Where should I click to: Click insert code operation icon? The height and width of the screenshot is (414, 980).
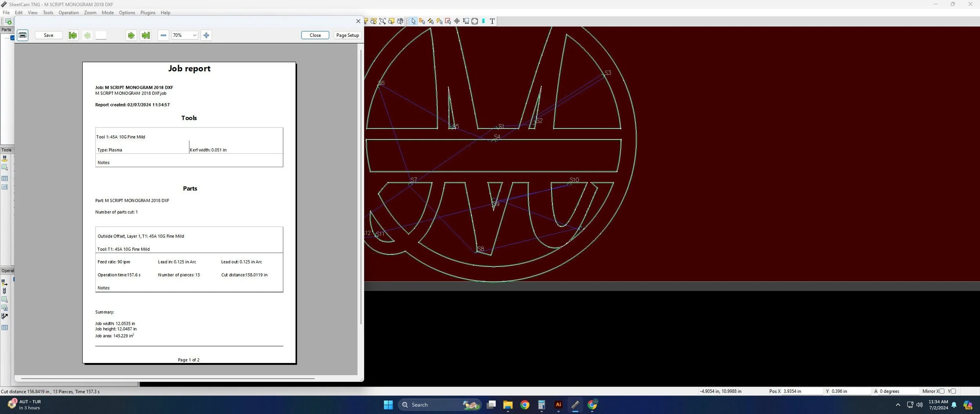pos(5,300)
